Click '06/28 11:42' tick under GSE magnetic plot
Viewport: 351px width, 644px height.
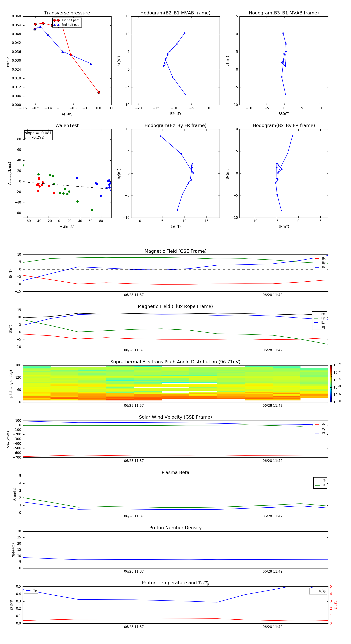click(272, 295)
